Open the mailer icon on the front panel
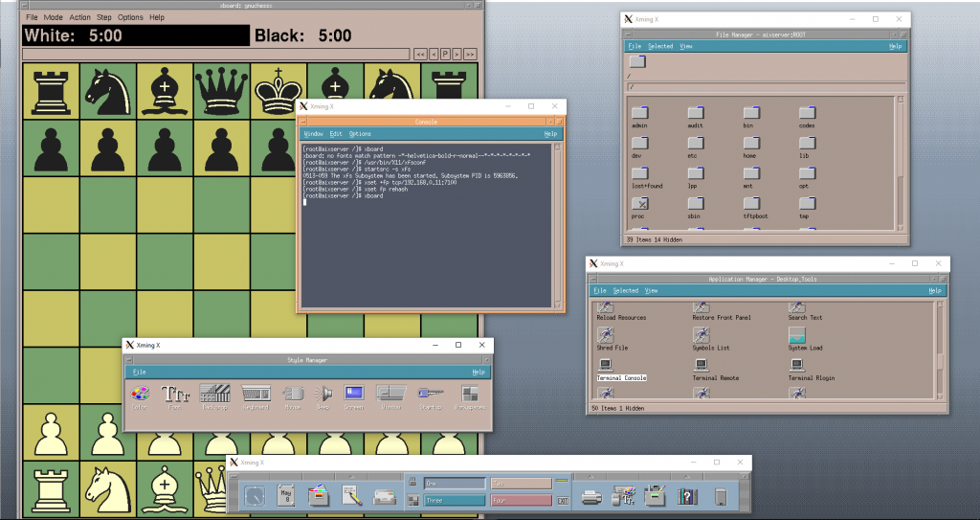980x520 pixels. pos(385,497)
